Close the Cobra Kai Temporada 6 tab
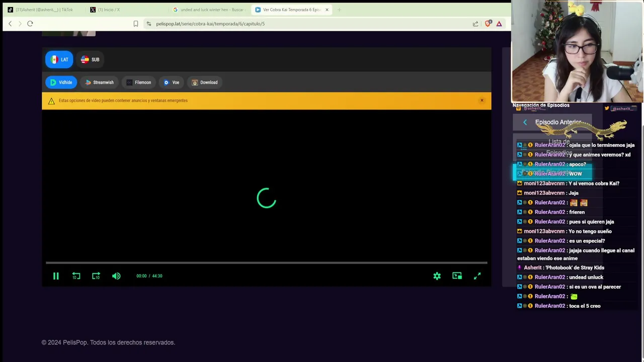Screen dimensions: 644x362 (x=327, y=10)
